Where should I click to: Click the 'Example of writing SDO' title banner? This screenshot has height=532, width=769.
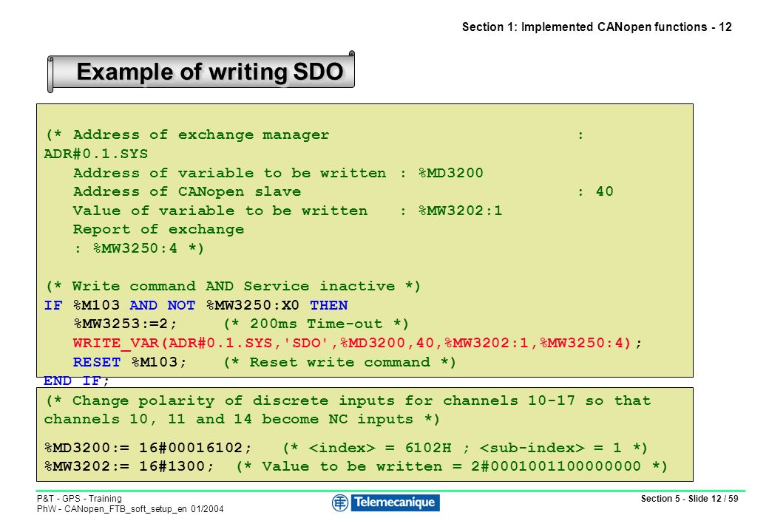pyautogui.click(x=201, y=72)
